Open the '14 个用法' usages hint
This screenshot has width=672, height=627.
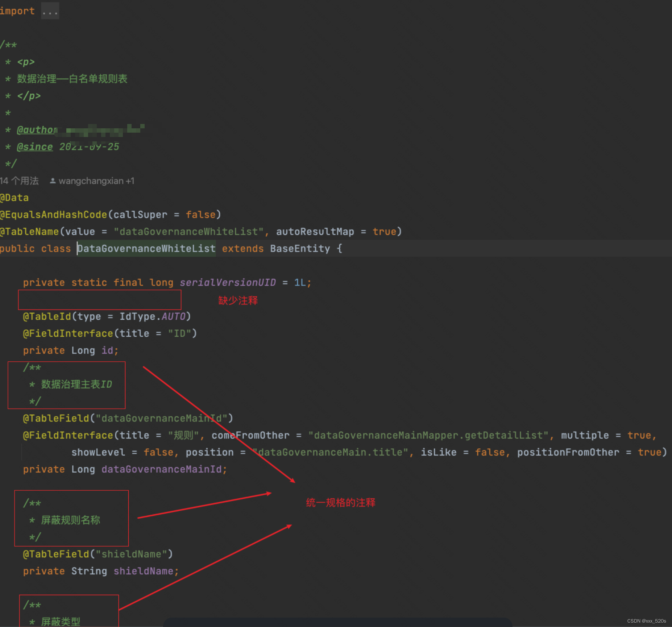[x=20, y=181]
